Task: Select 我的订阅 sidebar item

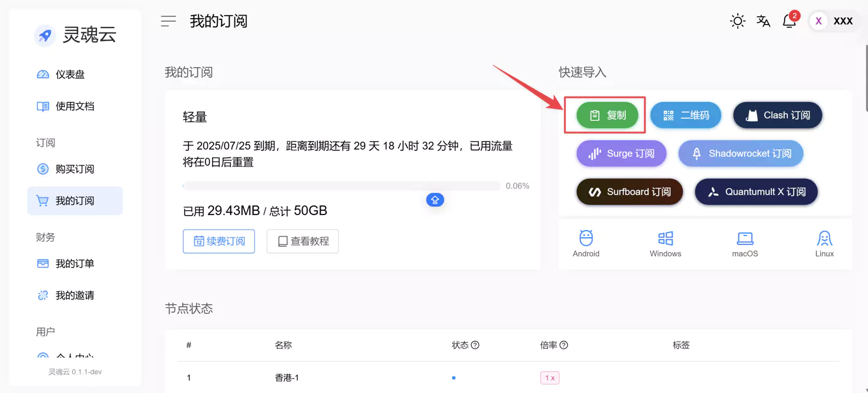Action: 75,201
